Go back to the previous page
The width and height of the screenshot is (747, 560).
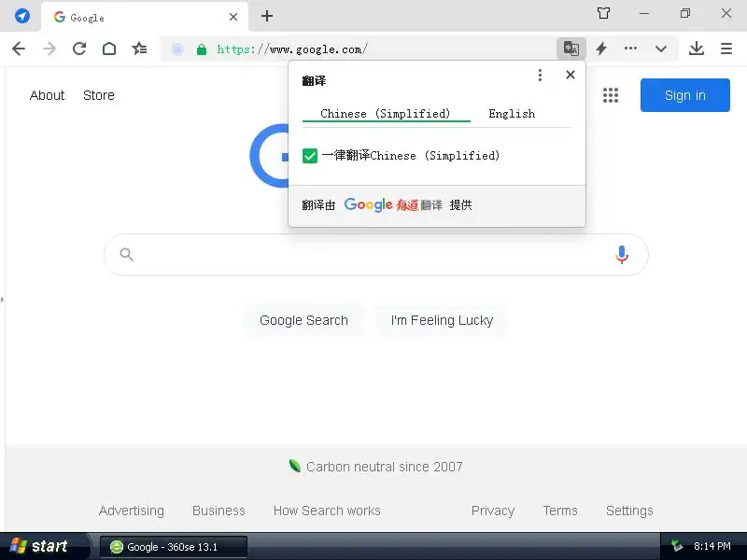click(19, 49)
